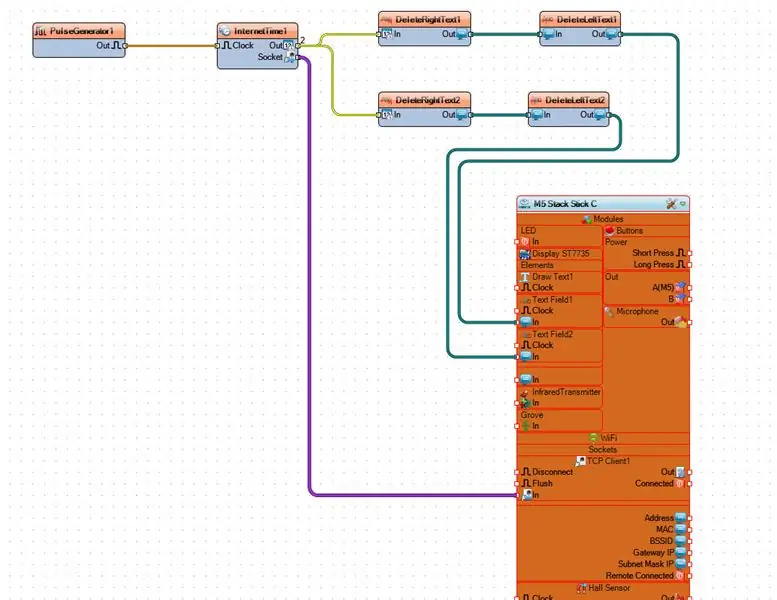Click the DeleteRightText2 Out pin icon
Viewport: 777px width, 600px height.
tap(462, 115)
